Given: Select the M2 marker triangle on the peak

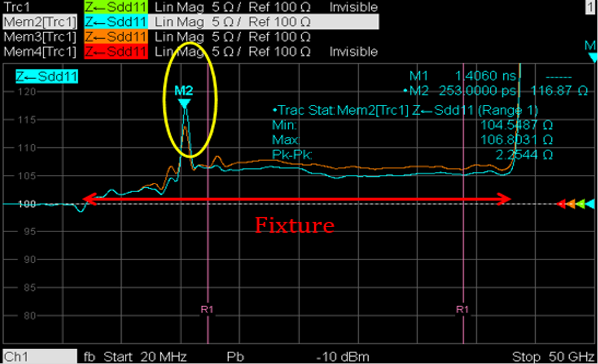Looking at the screenshot, I should (184, 104).
